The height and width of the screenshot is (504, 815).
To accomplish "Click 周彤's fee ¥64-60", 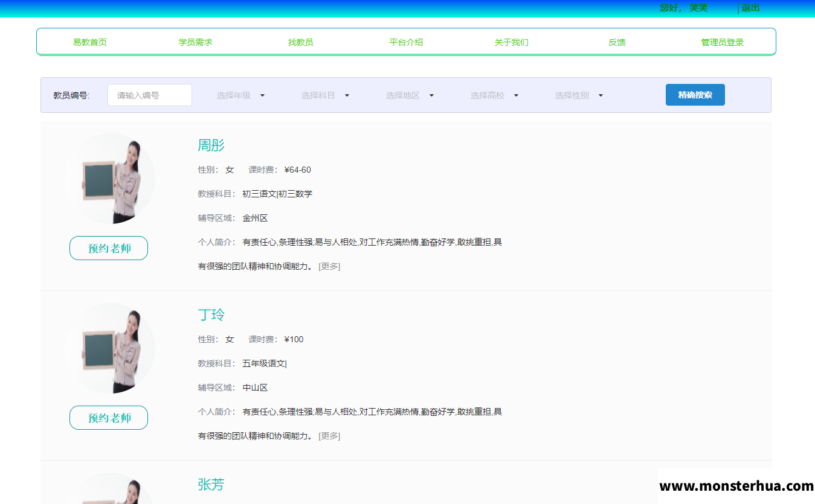I will click(x=297, y=170).
